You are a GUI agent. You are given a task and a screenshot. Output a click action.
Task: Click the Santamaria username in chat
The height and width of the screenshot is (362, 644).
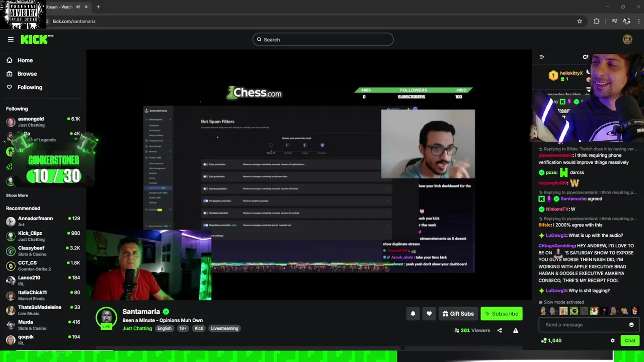click(x=573, y=199)
